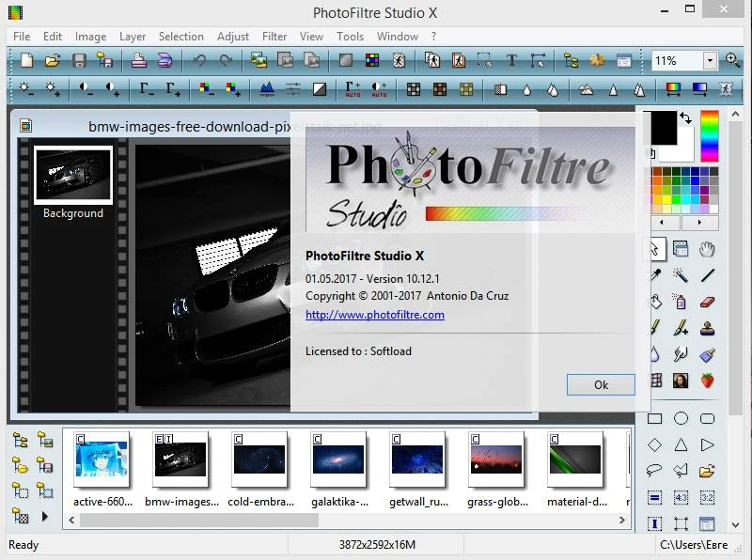The height and width of the screenshot is (560, 752).
Task: Open the Edit menu
Action: click(x=53, y=37)
